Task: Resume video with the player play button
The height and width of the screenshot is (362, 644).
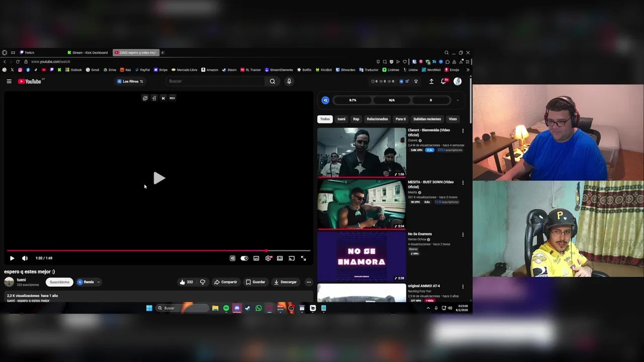Action: [x=12, y=258]
